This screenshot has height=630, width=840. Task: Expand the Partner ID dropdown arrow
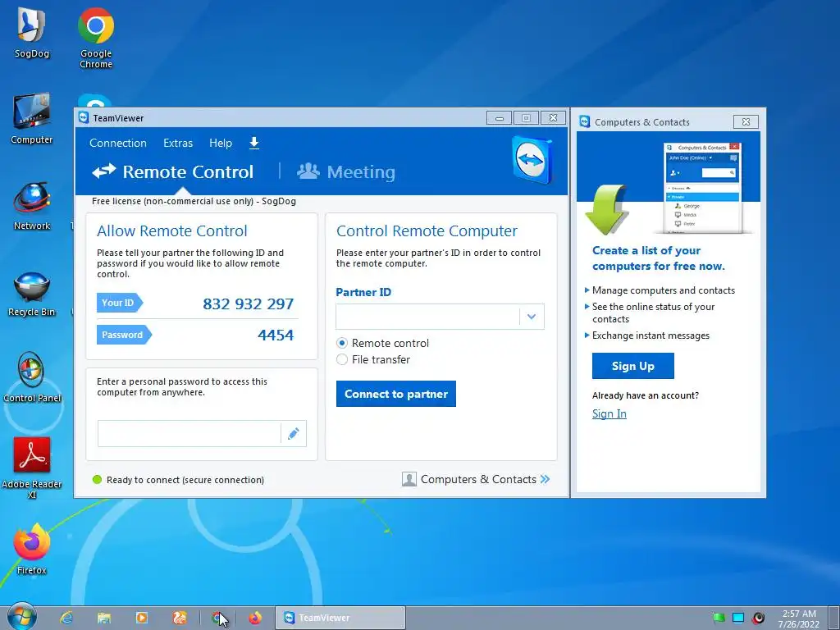click(532, 317)
